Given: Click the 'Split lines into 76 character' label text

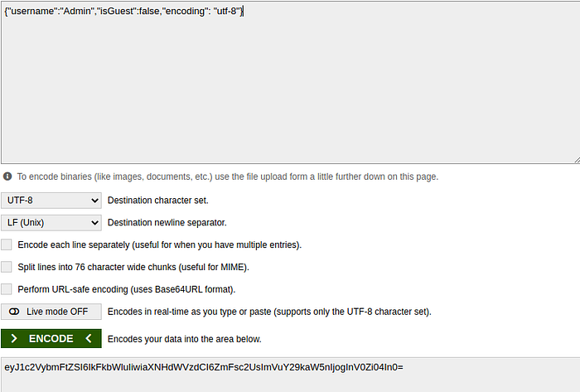Looking at the screenshot, I should click(x=133, y=267).
